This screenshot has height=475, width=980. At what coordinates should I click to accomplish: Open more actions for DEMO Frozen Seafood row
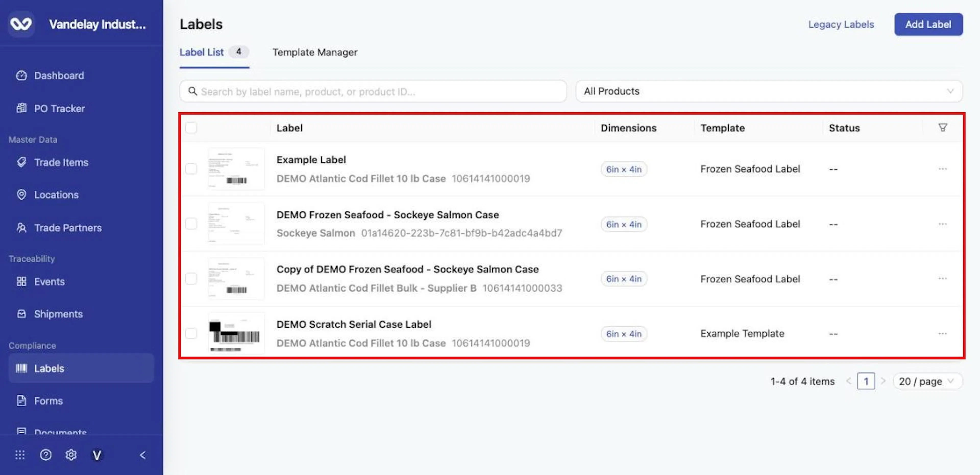[x=942, y=224]
